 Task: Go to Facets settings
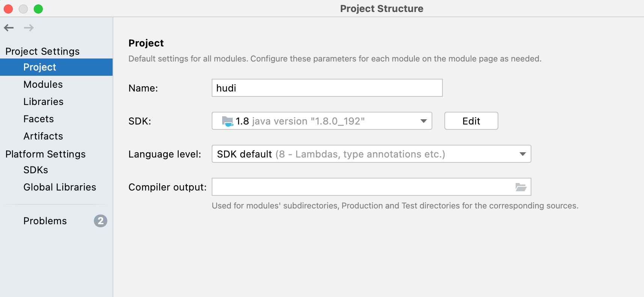click(x=39, y=119)
